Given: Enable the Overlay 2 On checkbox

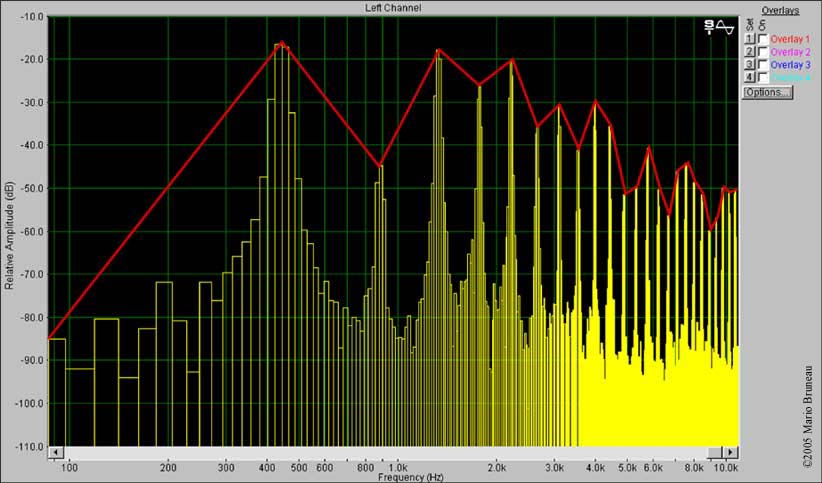Looking at the screenshot, I should click(x=763, y=52).
